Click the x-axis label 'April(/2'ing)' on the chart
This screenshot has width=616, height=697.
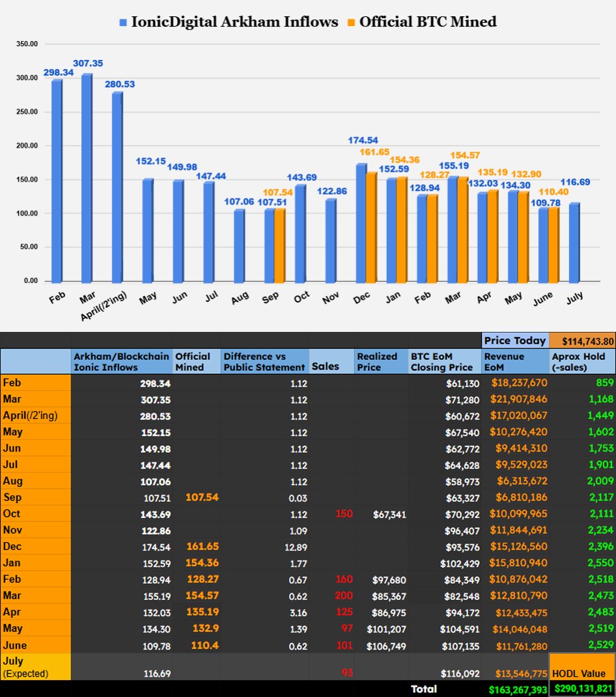click(104, 306)
